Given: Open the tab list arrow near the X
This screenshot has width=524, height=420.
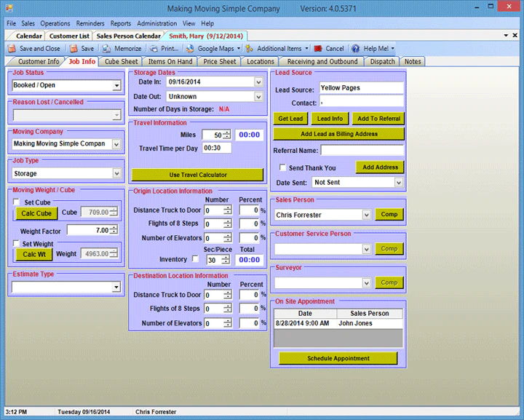Looking at the screenshot, I should point(506,35).
